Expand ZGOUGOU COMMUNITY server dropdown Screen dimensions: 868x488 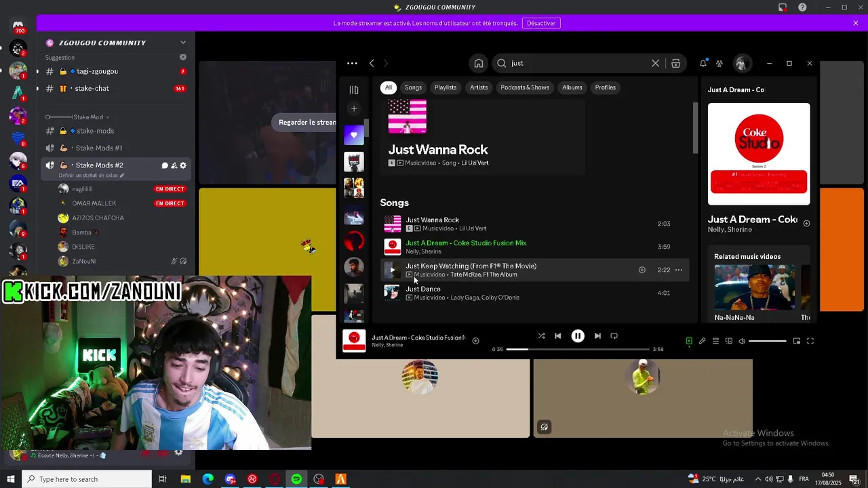[x=182, y=43]
